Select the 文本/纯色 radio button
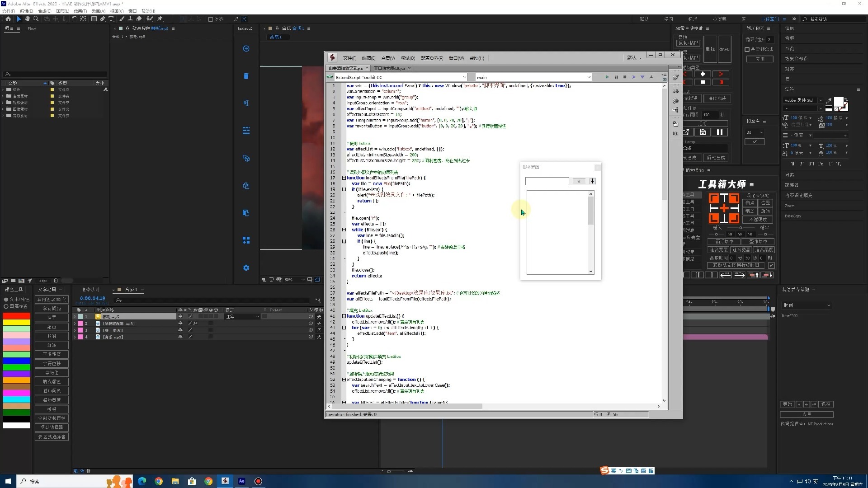 click(x=6, y=299)
